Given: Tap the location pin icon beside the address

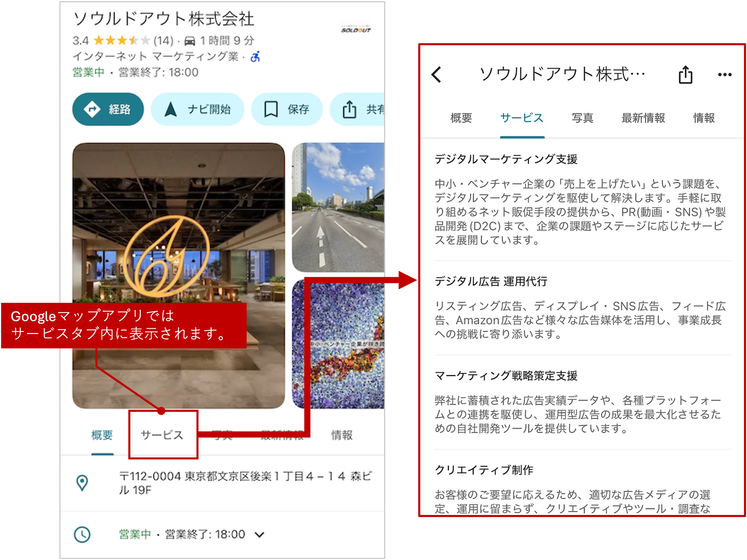Looking at the screenshot, I should click(82, 483).
